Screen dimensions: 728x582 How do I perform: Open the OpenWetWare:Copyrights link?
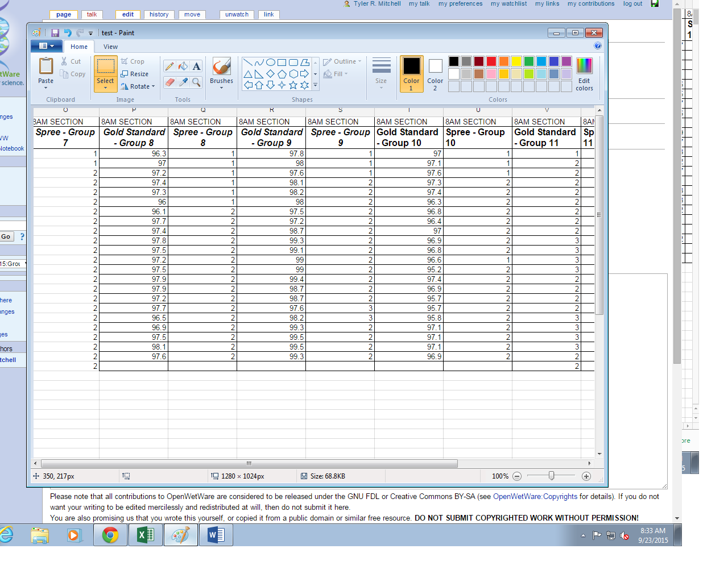[535, 496]
